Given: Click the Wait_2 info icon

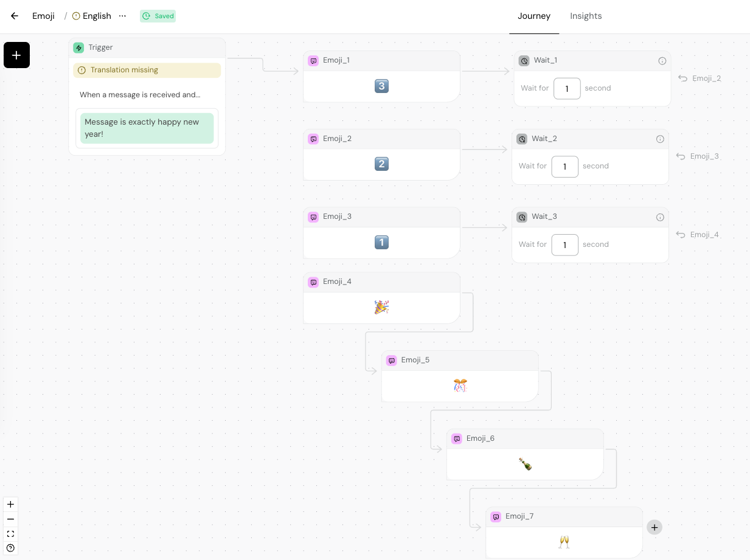Looking at the screenshot, I should (660, 139).
